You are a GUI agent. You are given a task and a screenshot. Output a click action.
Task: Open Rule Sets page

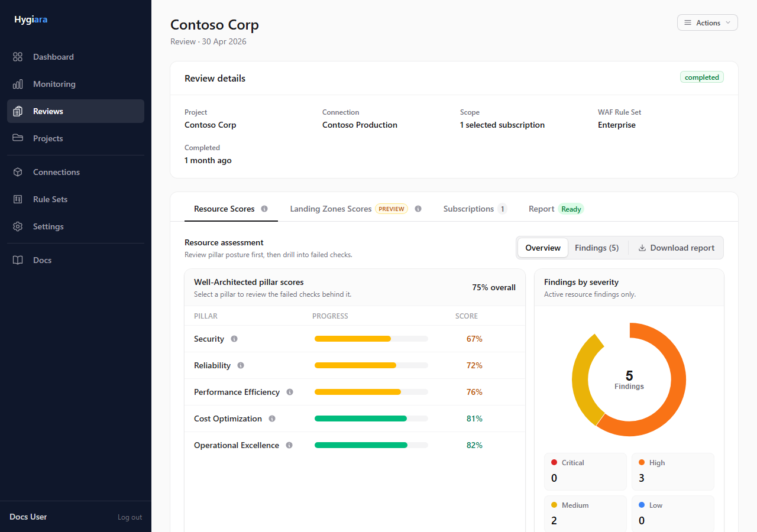point(76,199)
